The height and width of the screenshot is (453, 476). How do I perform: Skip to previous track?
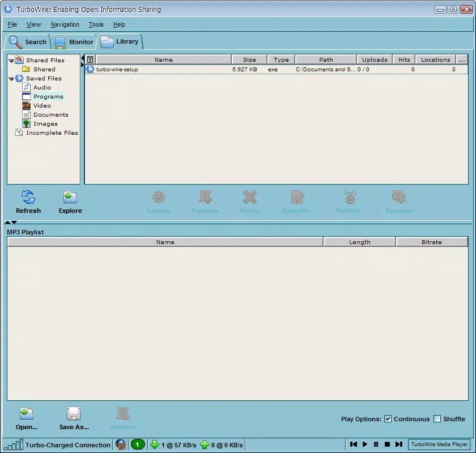(x=354, y=444)
